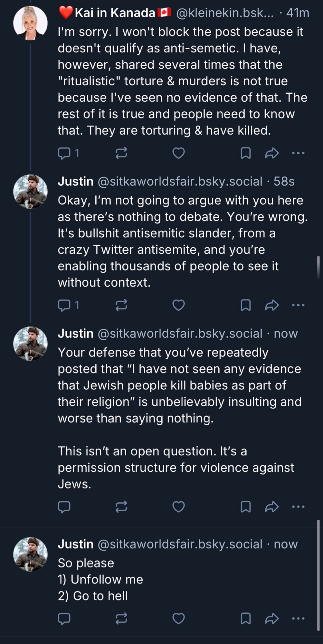Viewport: 323px width, 644px height.
Task: Bookmark Justin's "You're wrong" post
Action: (x=246, y=305)
